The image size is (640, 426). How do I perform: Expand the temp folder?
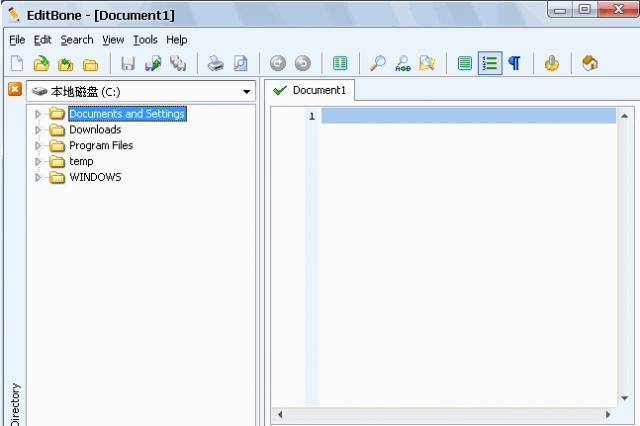[38, 162]
